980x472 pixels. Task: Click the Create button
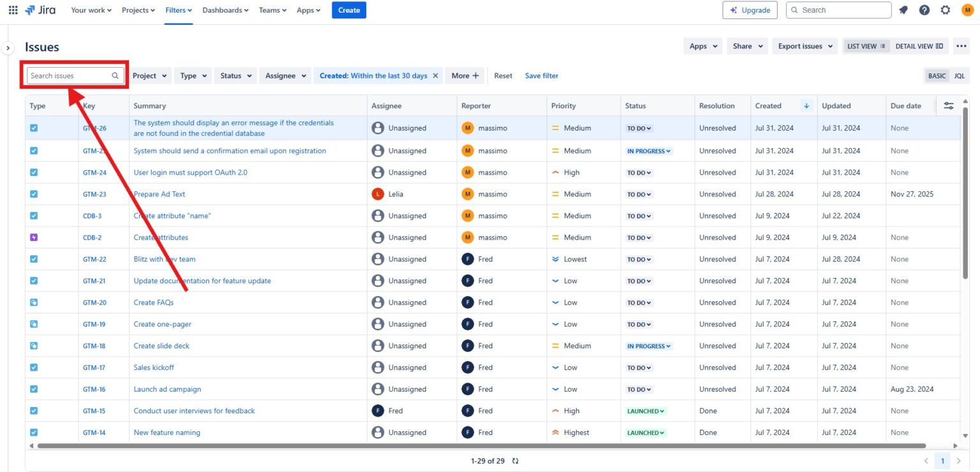(349, 10)
